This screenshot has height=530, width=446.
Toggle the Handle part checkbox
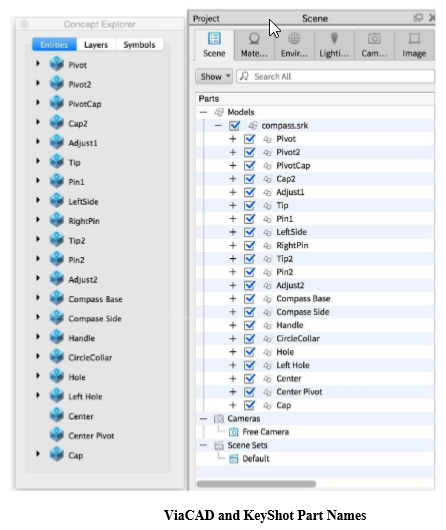click(249, 325)
